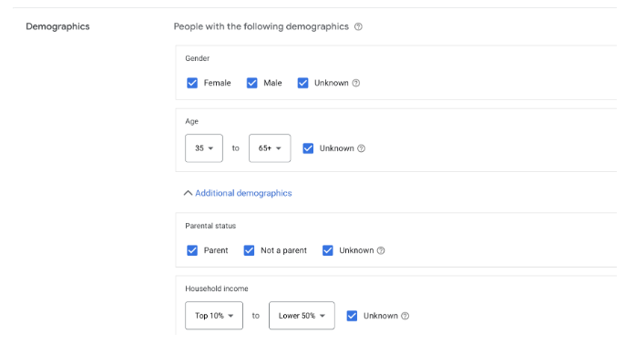Viewport: 635px width, 364px height.
Task: Uncheck the Female gender checkbox
Action: click(x=192, y=83)
